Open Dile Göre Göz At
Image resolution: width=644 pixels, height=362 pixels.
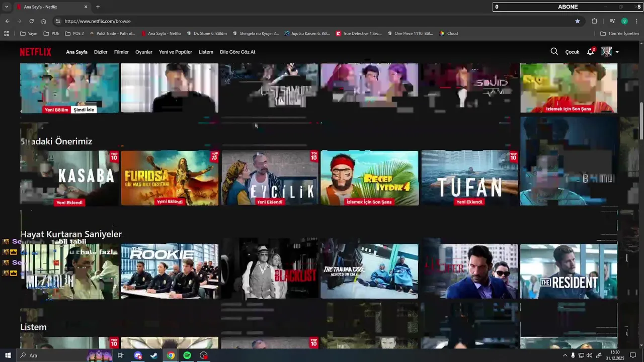click(237, 52)
